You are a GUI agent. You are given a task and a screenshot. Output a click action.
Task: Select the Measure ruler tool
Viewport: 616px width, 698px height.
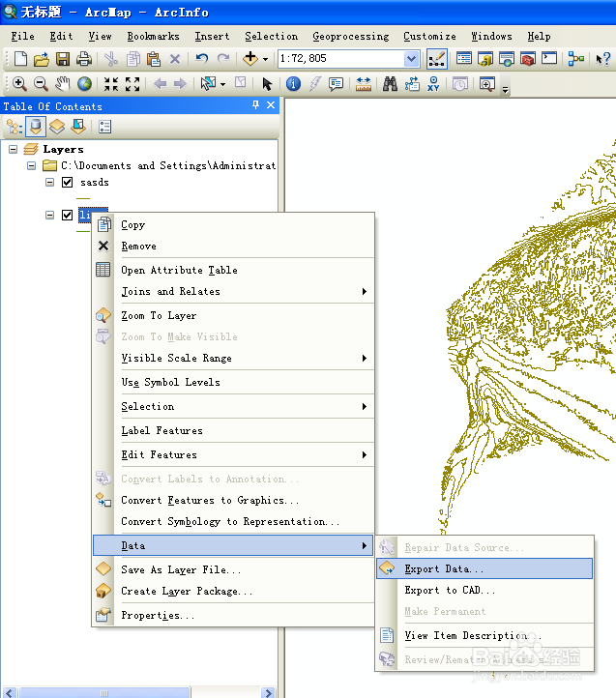(x=364, y=84)
